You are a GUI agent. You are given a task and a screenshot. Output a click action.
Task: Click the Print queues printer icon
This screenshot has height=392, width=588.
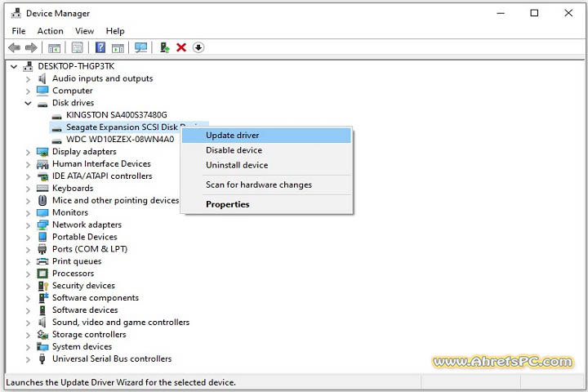pos(42,261)
